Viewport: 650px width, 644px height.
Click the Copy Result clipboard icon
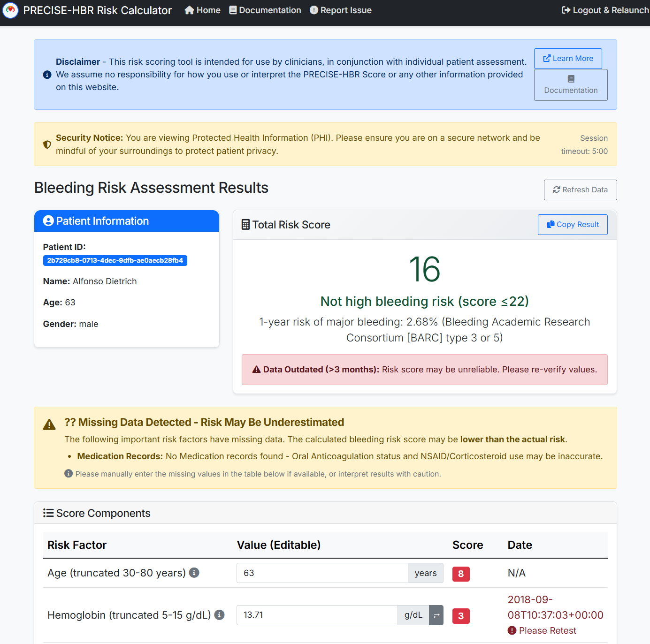(551, 225)
